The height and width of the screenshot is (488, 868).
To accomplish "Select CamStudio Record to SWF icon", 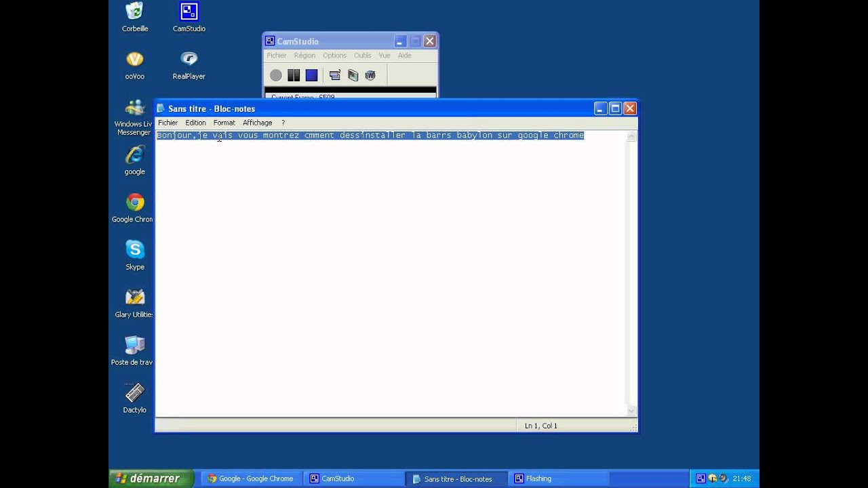I will 370,75.
